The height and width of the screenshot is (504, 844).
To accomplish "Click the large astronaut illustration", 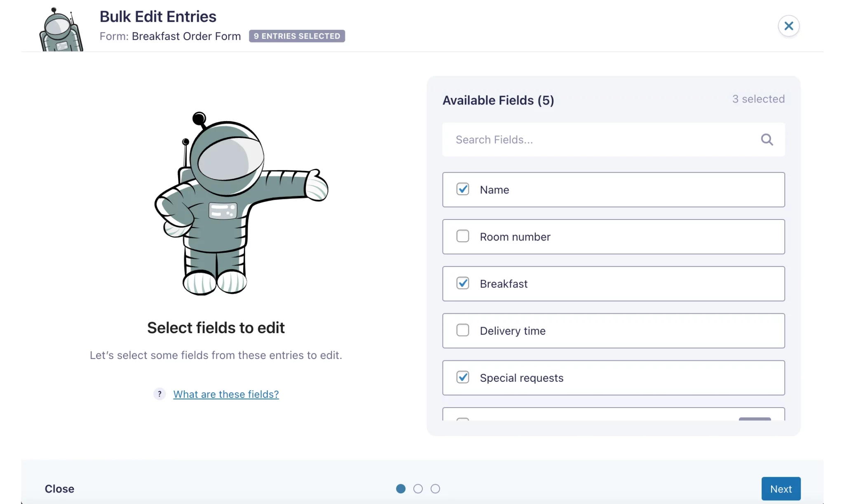I will pyautogui.click(x=241, y=203).
